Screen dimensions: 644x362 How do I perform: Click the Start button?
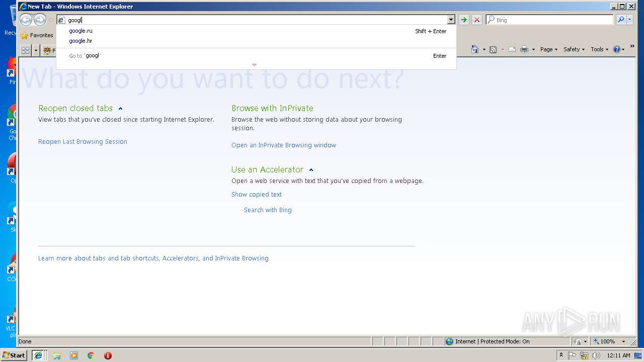[x=14, y=355]
